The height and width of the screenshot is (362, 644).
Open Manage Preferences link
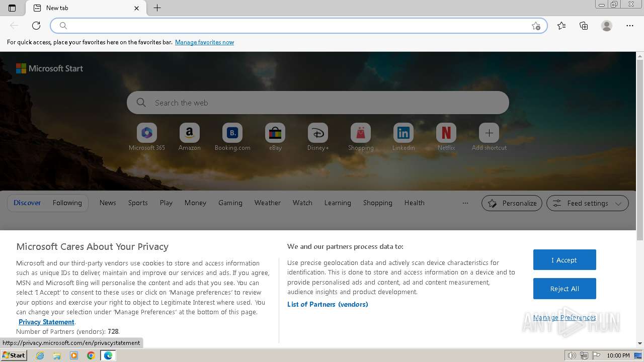point(565,317)
